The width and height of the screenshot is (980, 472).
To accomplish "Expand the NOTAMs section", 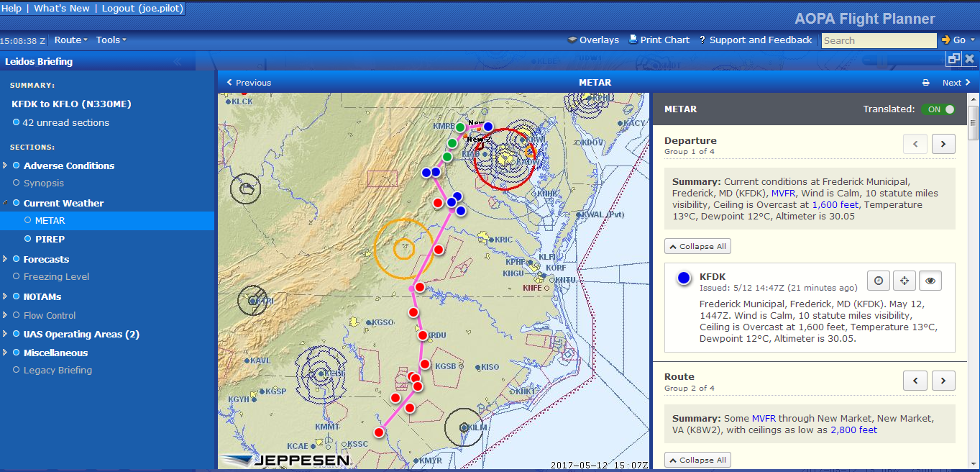I will pos(6,296).
